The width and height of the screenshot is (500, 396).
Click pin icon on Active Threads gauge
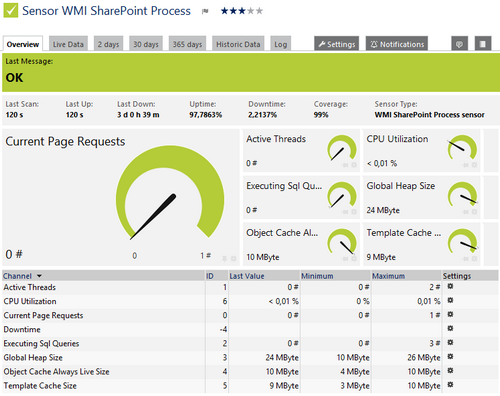tap(345, 165)
